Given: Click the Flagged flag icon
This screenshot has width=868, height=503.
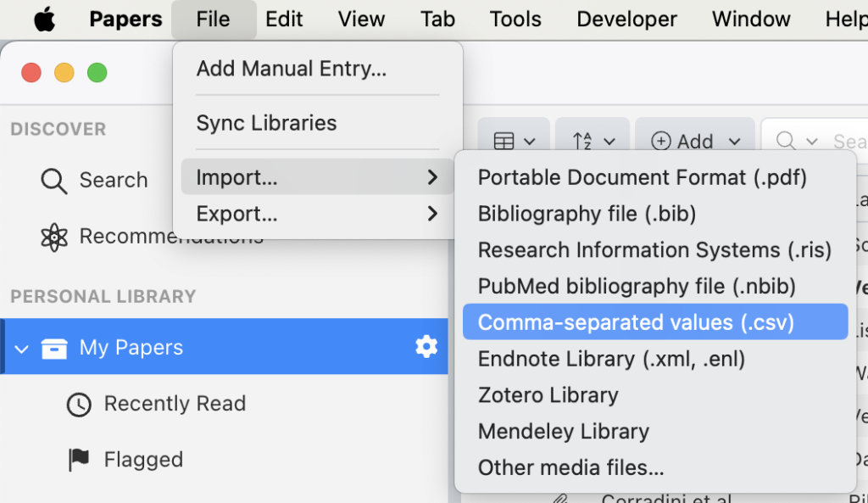Looking at the screenshot, I should pyautogui.click(x=79, y=460).
